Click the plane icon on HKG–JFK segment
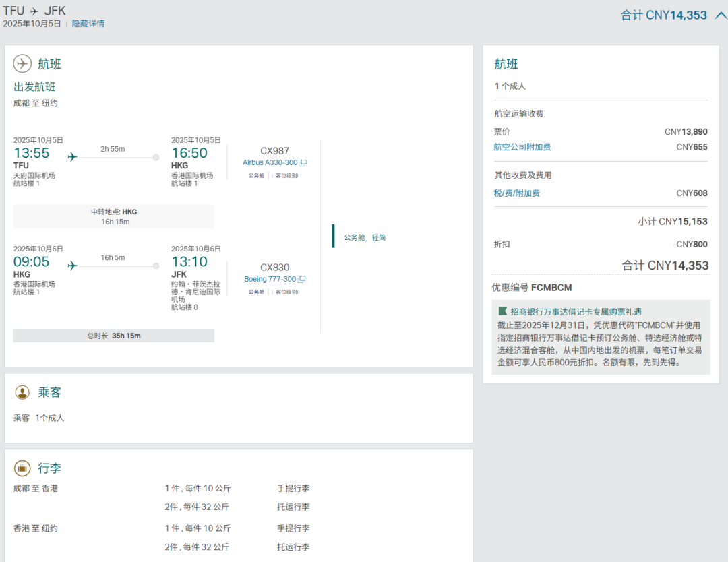The image size is (728, 562). pos(73,266)
